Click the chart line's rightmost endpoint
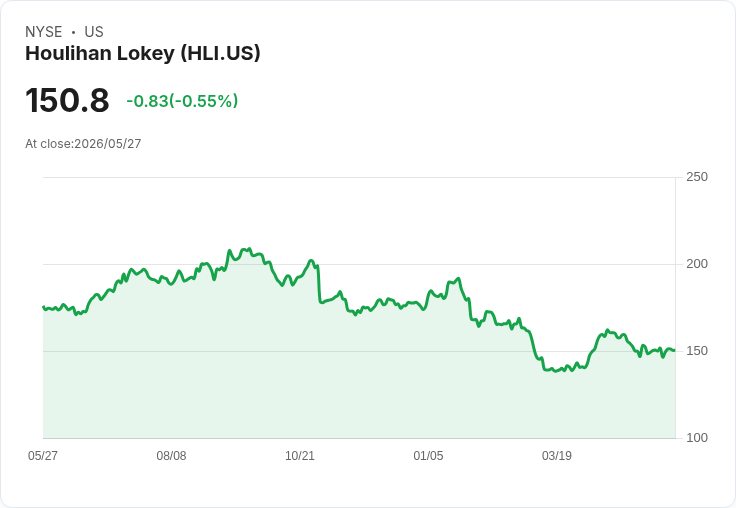736x508 pixels. coord(675,350)
